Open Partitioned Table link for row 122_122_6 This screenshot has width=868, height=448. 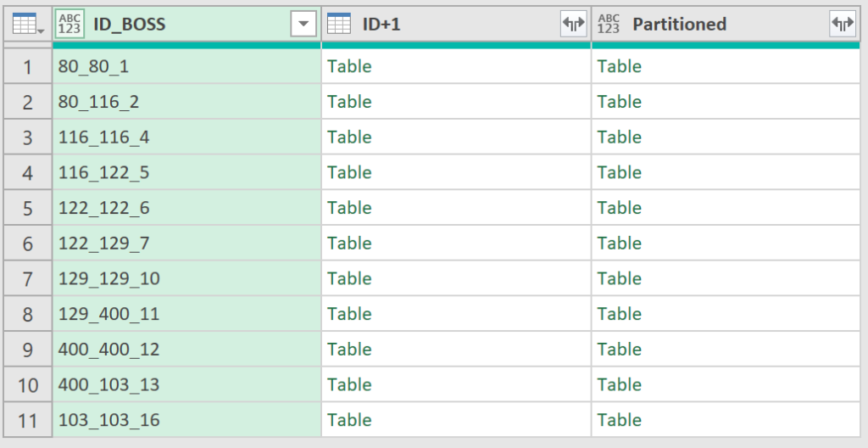click(x=620, y=208)
